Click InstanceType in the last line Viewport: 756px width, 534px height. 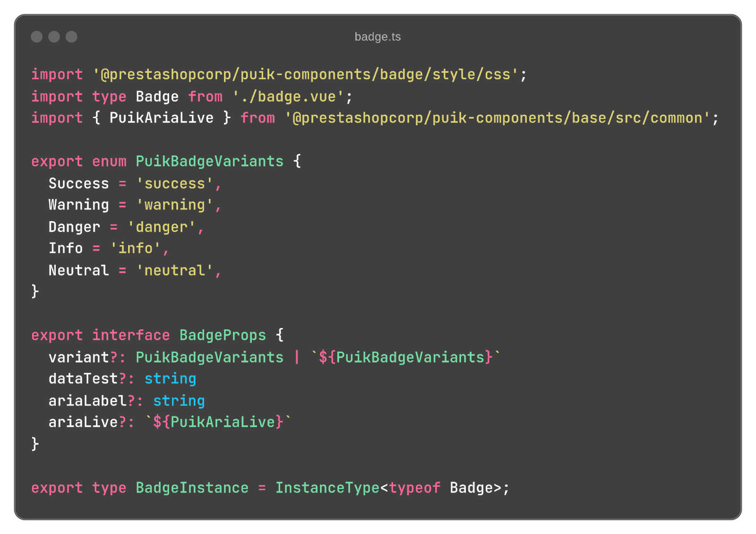[x=327, y=488]
